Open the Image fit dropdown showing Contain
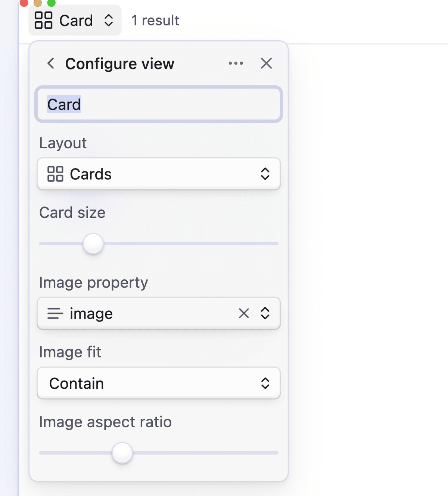 pyautogui.click(x=159, y=383)
